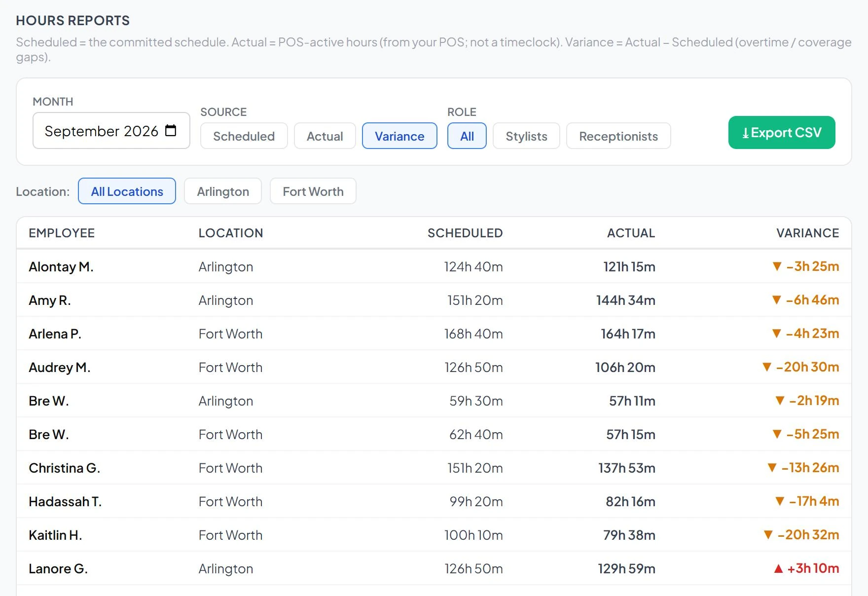The height and width of the screenshot is (596, 868).
Task: Click scheduled value 62h 40m
Action: tap(476, 435)
